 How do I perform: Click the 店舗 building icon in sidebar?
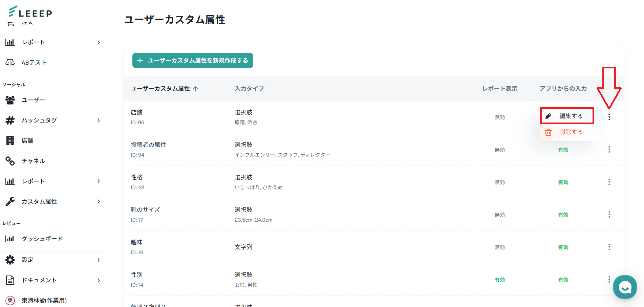tap(10, 140)
